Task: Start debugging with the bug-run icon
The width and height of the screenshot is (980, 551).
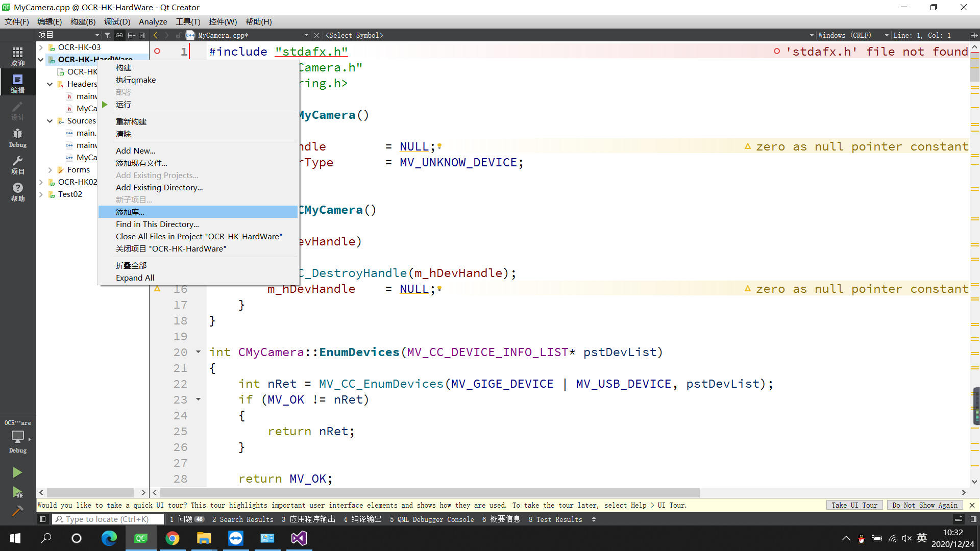Action: click(x=17, y=492)
